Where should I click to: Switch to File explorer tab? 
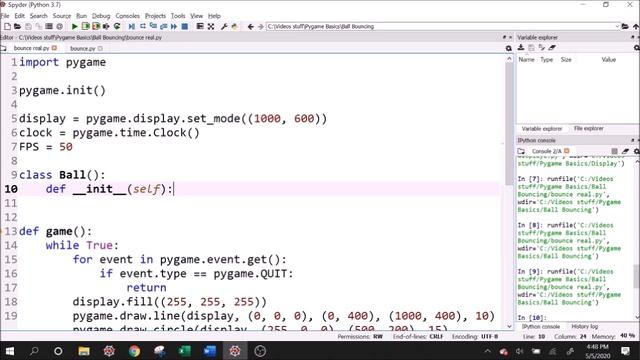[589, 129]
